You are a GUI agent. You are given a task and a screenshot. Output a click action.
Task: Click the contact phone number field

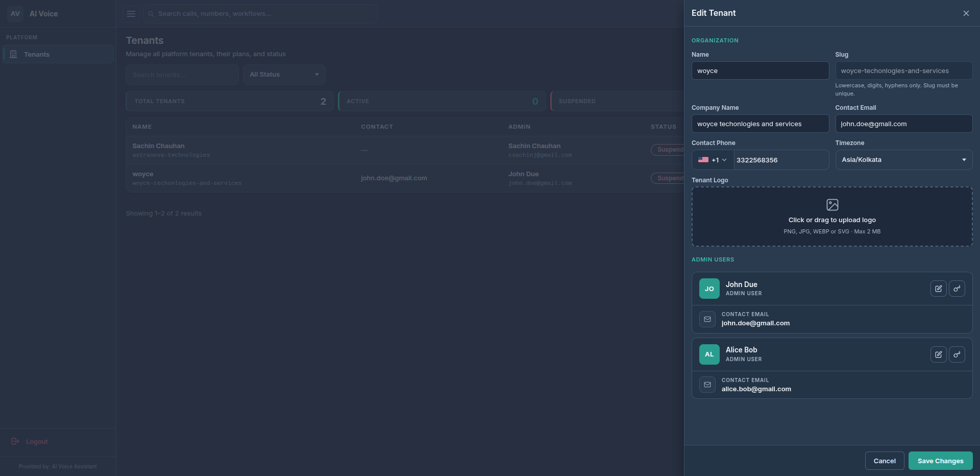(781, 160)
